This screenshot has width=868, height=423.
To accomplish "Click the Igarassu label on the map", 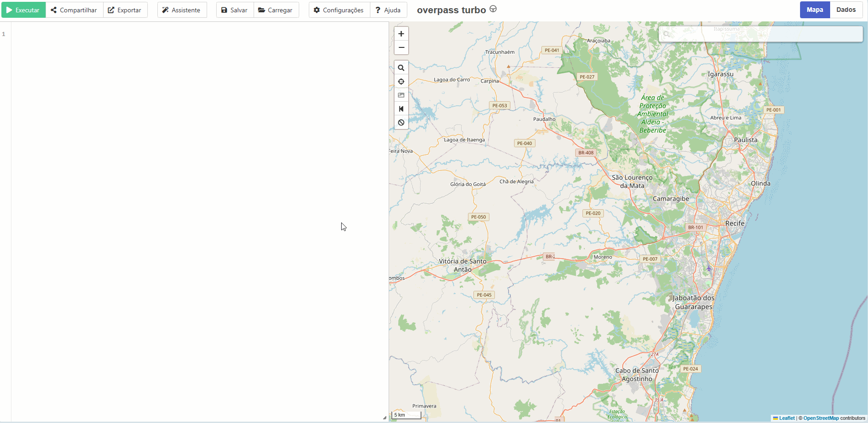I will click(x=721, y=74).
